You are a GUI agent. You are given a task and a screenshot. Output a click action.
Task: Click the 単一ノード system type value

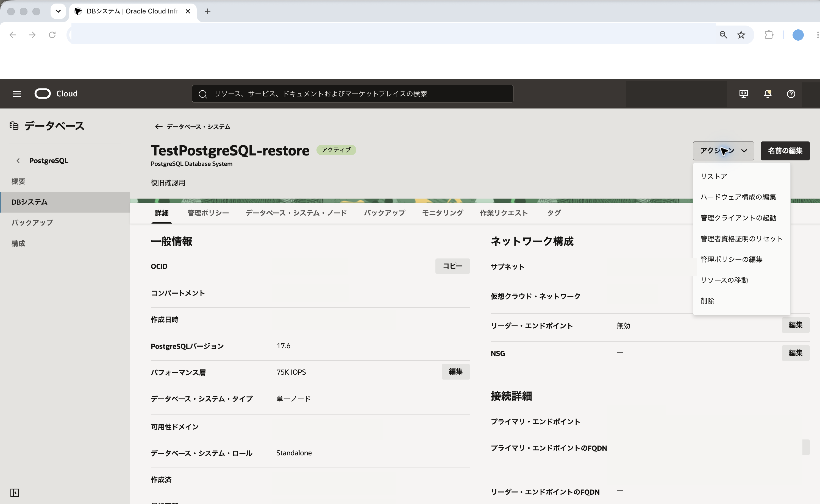click(x=294, y=399)
